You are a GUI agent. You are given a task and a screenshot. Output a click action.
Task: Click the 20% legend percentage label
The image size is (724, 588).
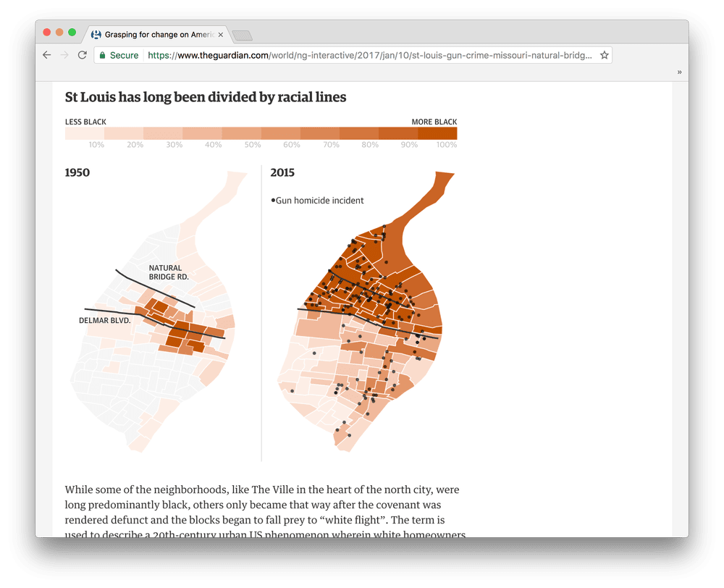135,145
